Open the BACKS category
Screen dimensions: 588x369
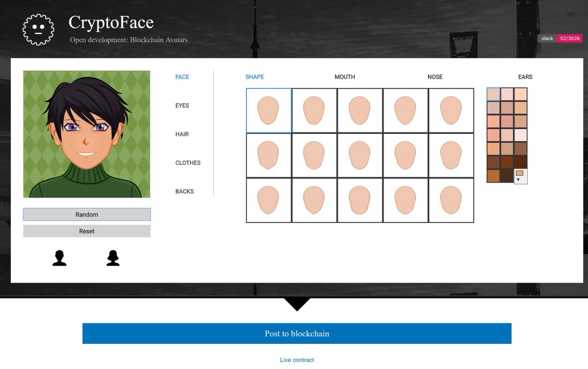pyautogui.click(x=185, y=191)
